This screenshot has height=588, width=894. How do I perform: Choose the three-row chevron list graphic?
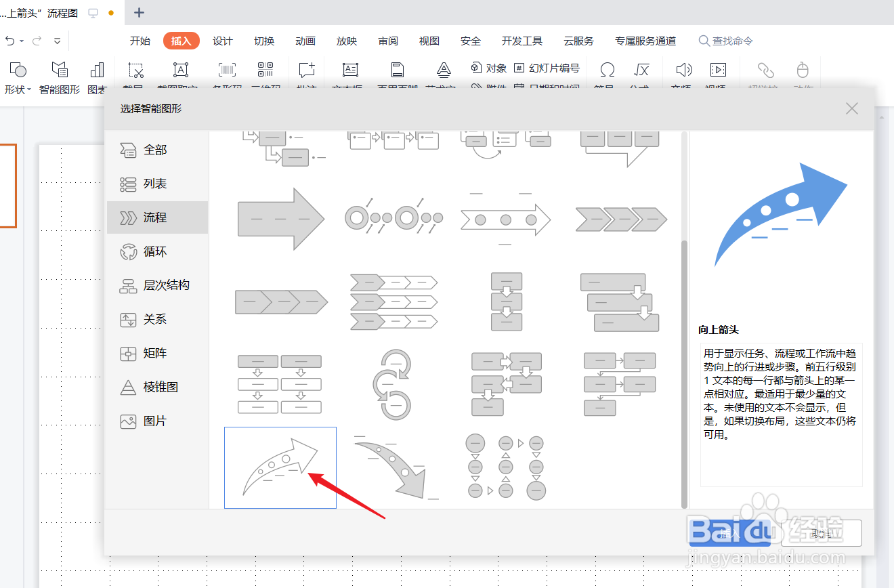point(393,301)
